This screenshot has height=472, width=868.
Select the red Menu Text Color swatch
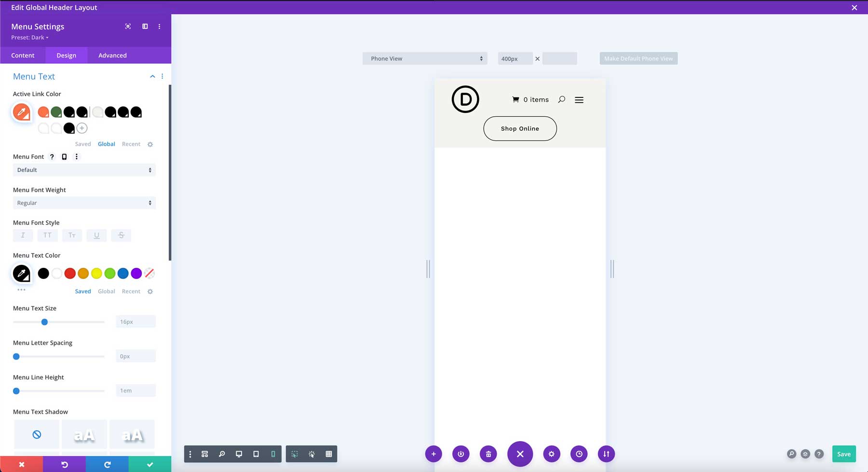pyautogui.click(x=70, y=273)
